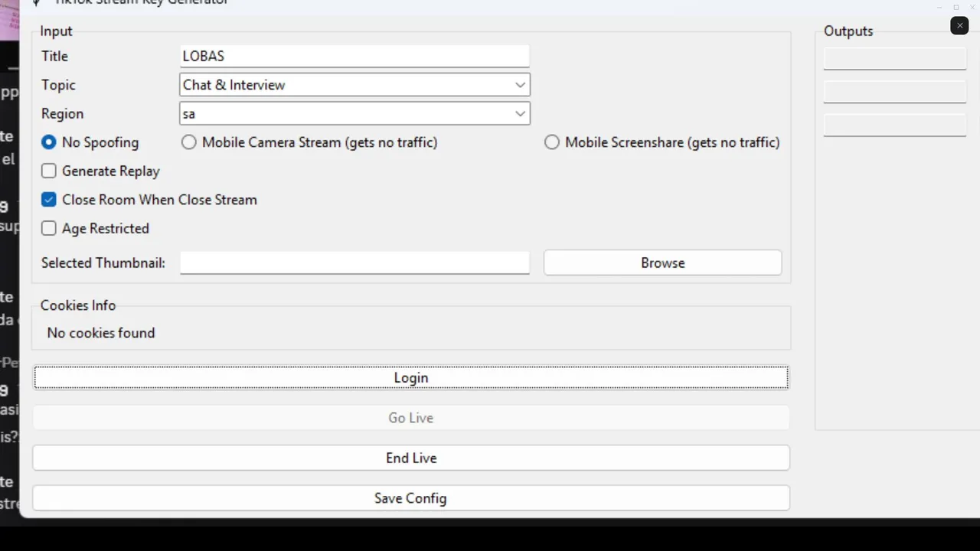Screen dimensions: 980x551
Task: Enable Generate Replay checkbox
Action: [x=49, y=171]
